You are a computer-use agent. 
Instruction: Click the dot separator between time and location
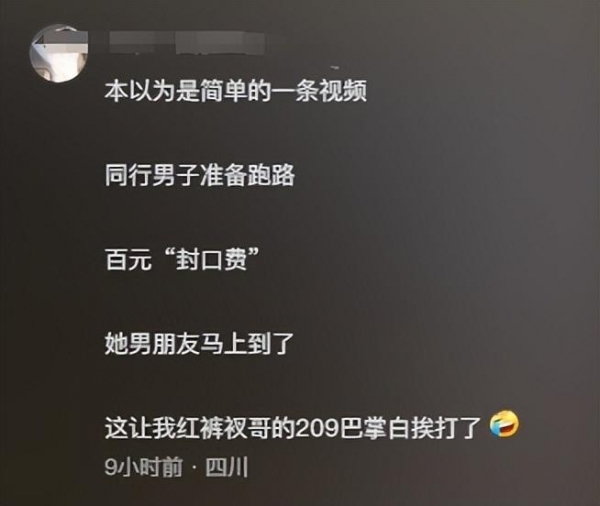click(194, 468)
